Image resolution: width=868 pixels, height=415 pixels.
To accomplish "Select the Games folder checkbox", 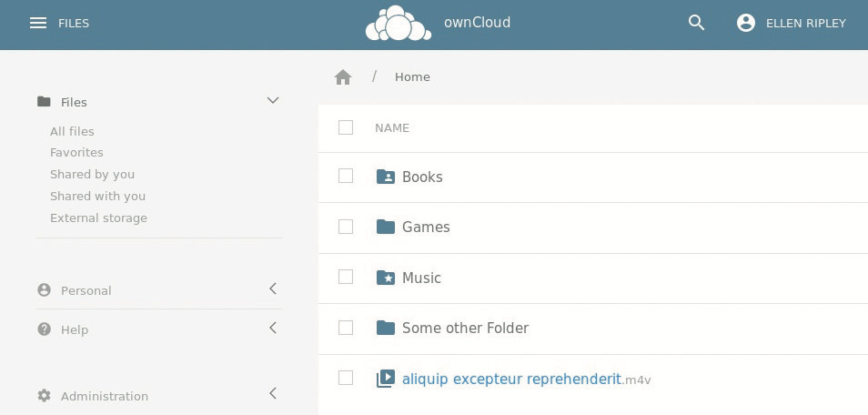I will [x=346, y=227].
